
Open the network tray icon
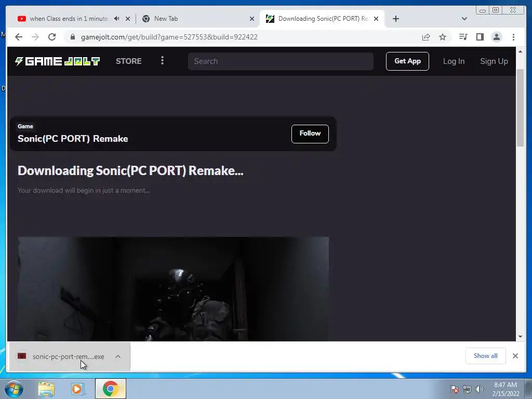[x=467, y=389]
